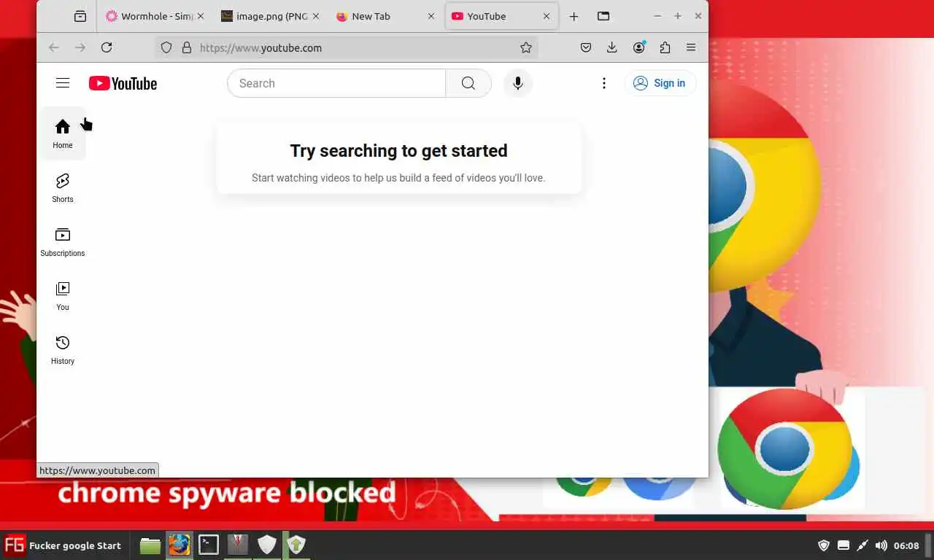Open the You section in the sidebar
This screenshot has width=934, height=560.
click(x=63, y=295)
